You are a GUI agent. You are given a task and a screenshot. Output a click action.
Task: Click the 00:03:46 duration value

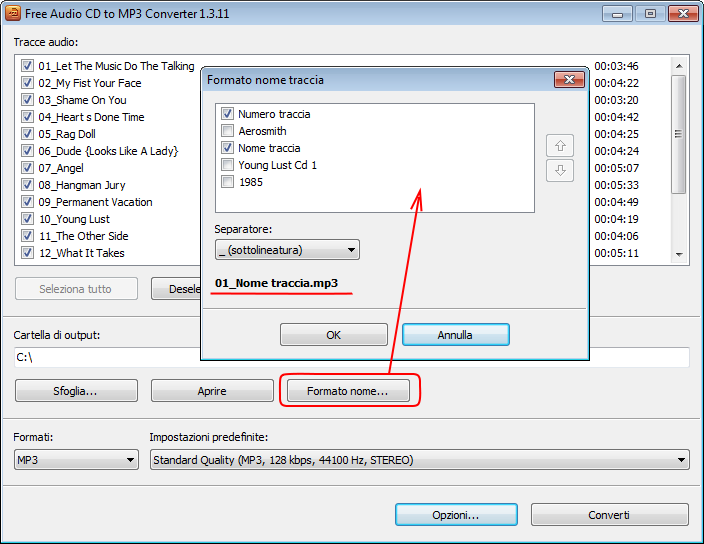(616, 66)
